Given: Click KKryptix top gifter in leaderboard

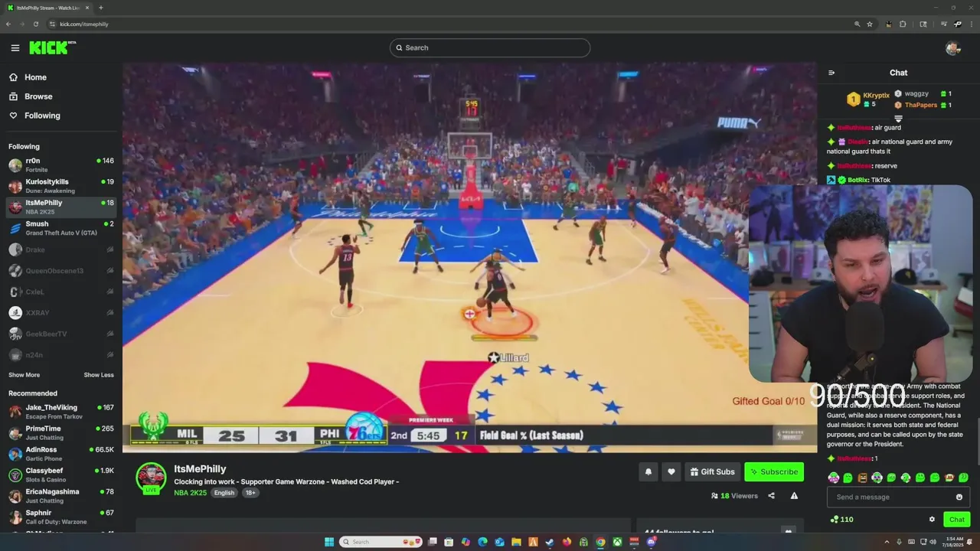Looking at the screenshot, I should (876, 96).
